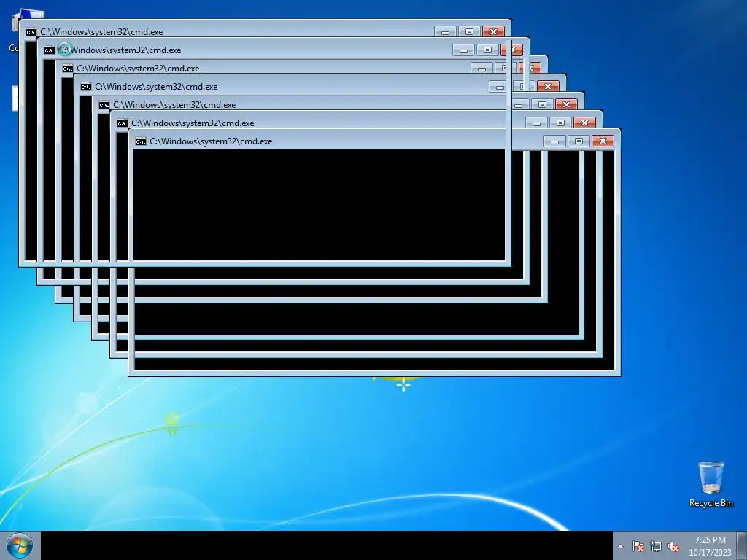Maximize the second-from-top cmd.exe window
The height and width of the screenshot is (560, 747).
pos(487,50)
